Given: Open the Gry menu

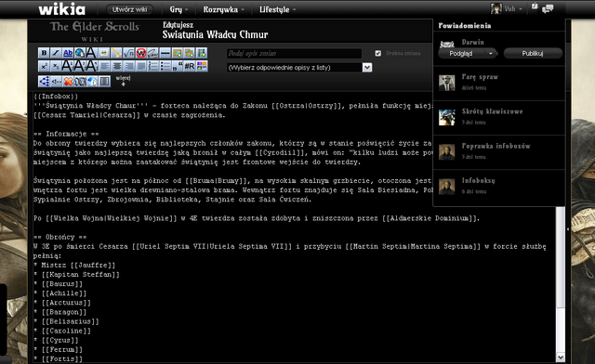Looking at the screenshot, I should pos(178,9).
